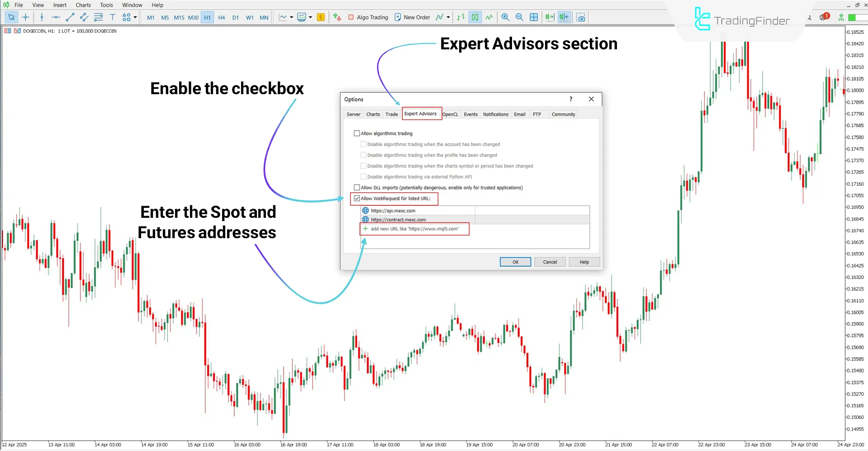Open the Tools menu
The image size is (868, 451).
[x=106, y=5]
